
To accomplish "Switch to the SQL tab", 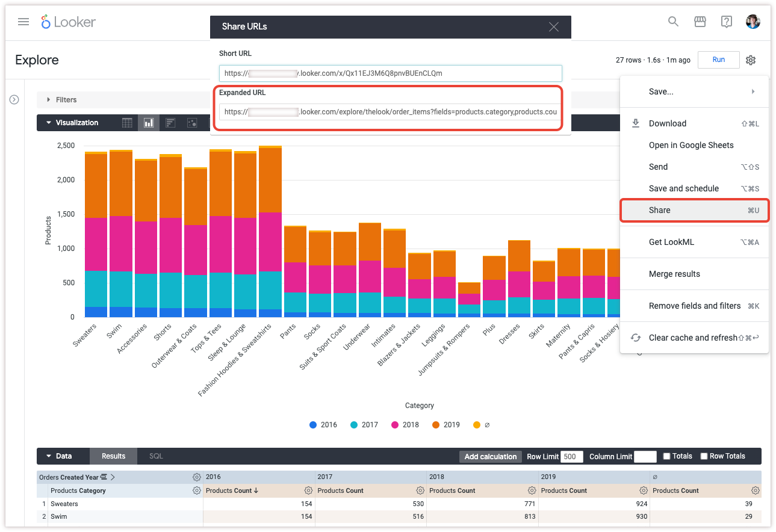I will coord(156,456).
